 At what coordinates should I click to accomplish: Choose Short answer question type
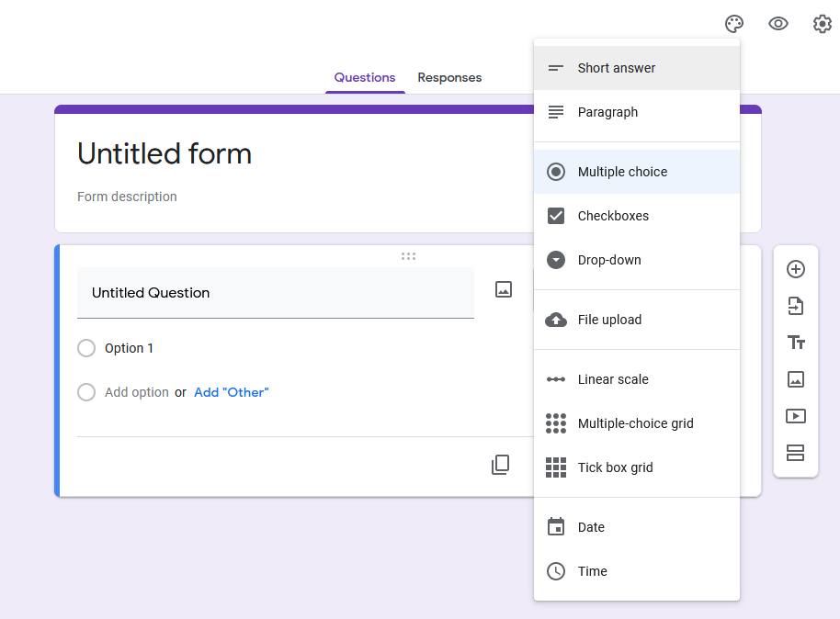point(637,68)
